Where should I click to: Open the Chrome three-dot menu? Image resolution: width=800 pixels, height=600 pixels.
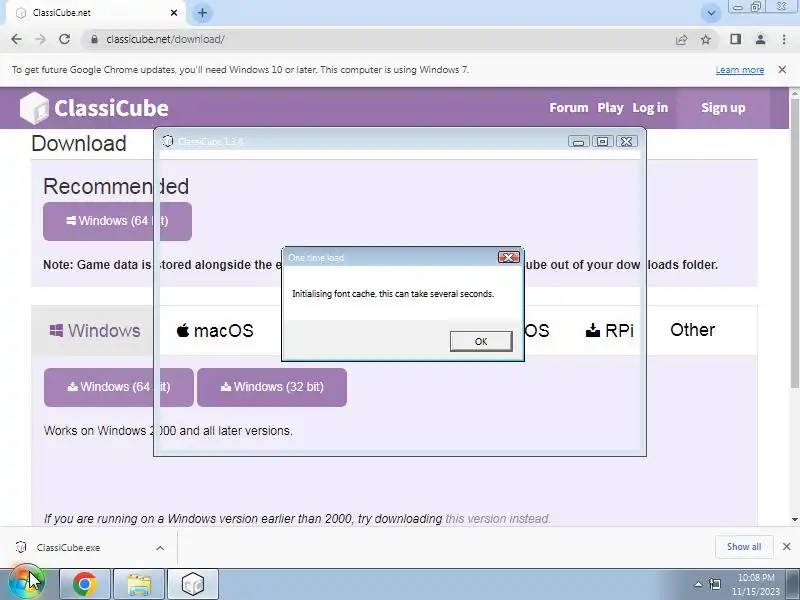pyautogui.click(x=784, y=39)
